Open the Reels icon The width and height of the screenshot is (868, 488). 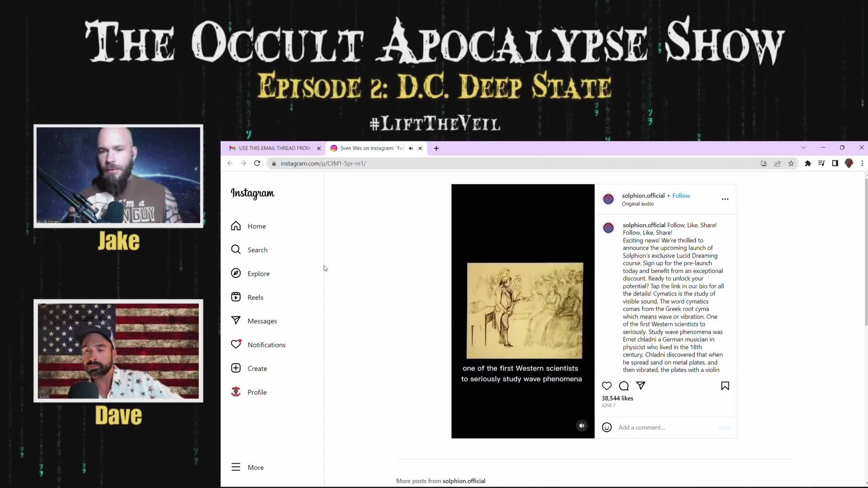point(236,297)
